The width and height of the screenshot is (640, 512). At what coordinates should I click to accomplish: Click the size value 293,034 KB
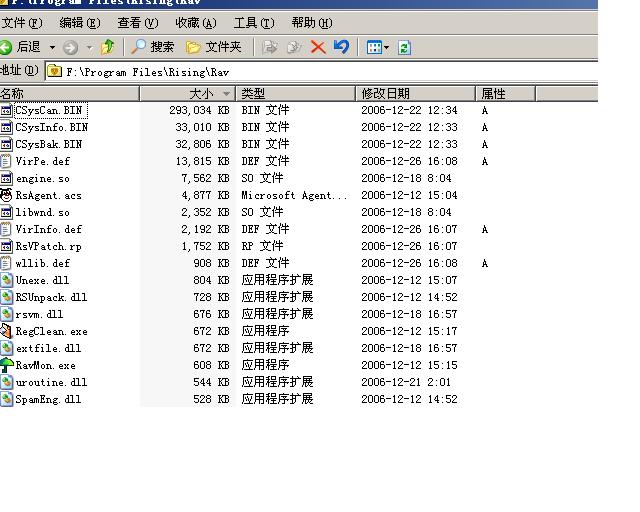pyautogui.click(x=199, y=110)
